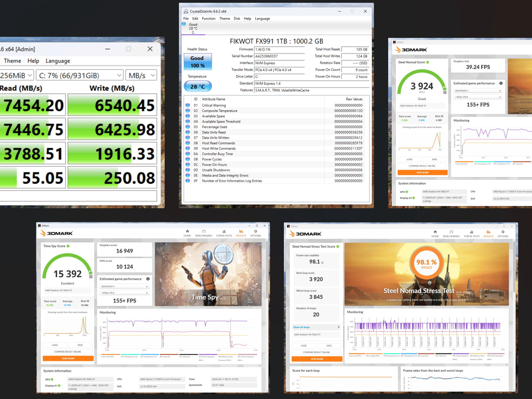Open BENCHMARKS icon in Time Spy window
This screenshot has width=532, height=399.
pos(204,233)
